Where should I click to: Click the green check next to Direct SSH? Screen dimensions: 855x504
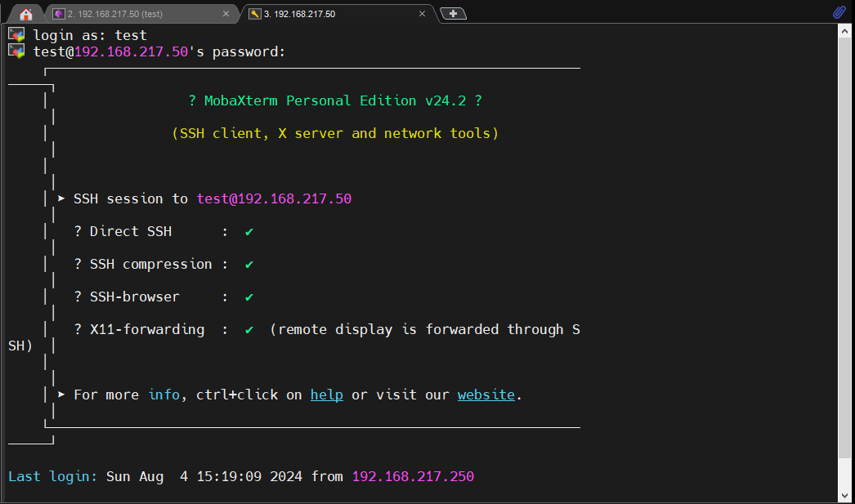pyautogui.click(x=249, y=232)
